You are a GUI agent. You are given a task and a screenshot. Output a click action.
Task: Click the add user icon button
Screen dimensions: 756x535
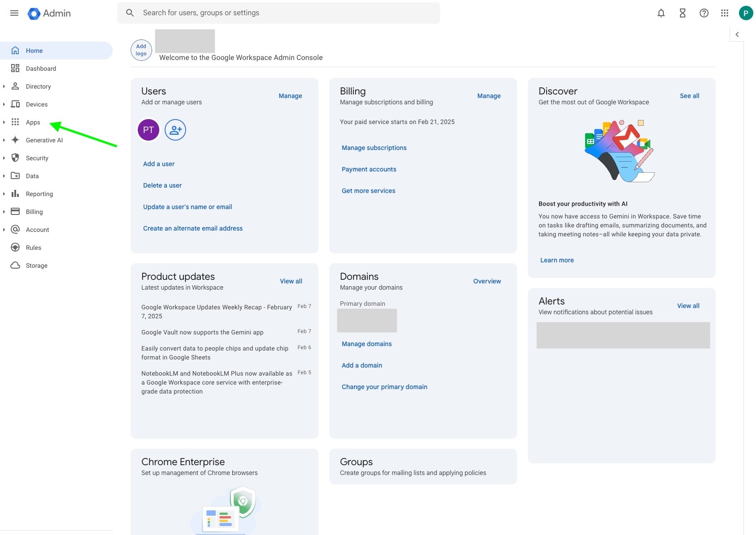point(175,130)
